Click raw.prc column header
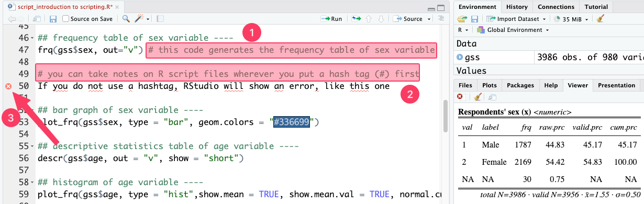The image size is (644, 204). pos(552,128)
